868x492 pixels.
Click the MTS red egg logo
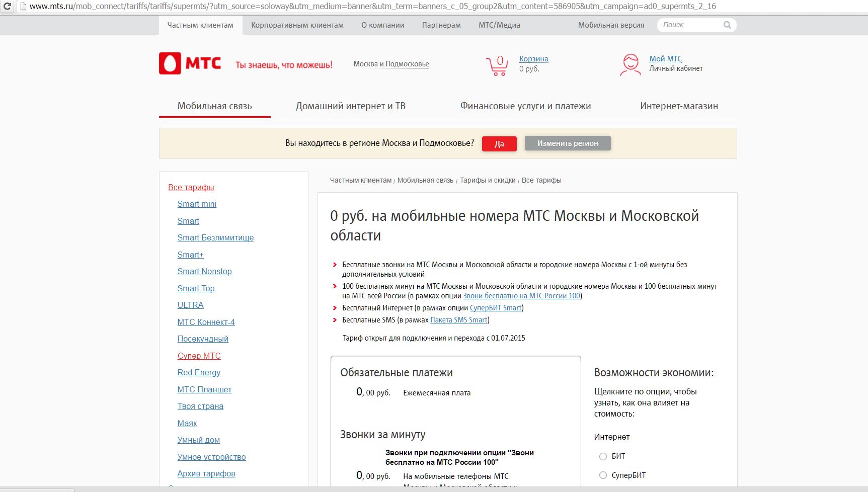click(170, 63)
